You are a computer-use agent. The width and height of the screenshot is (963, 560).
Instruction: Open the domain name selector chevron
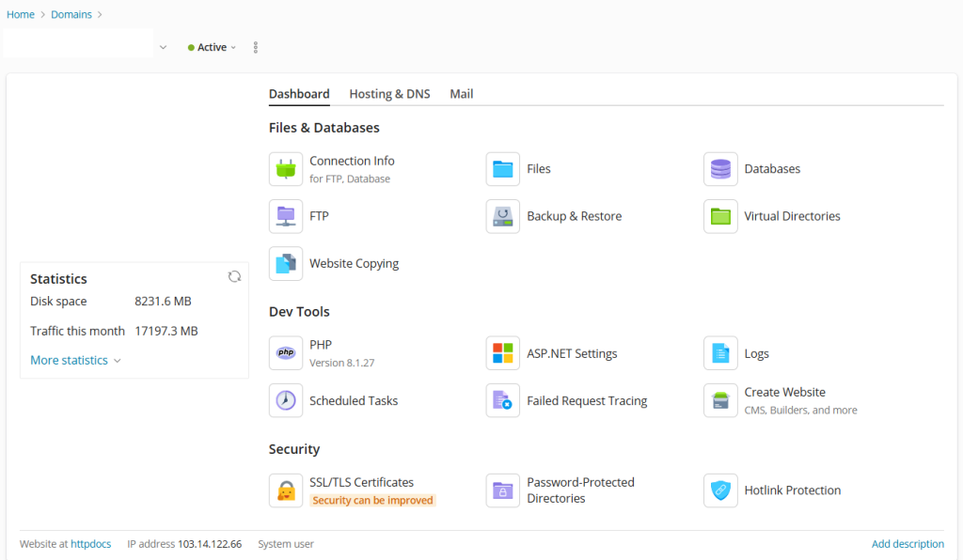[163, 47]
